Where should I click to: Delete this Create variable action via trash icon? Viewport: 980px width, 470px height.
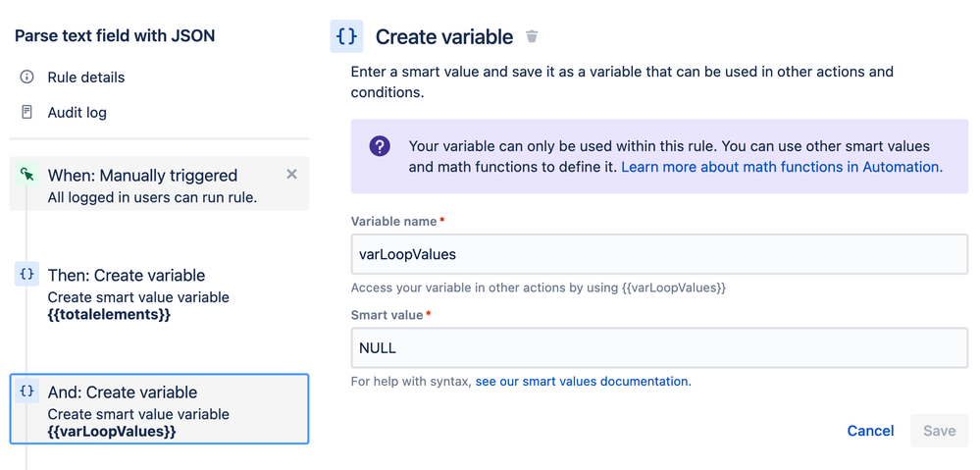pyautogui.click(x=532, y=37)
